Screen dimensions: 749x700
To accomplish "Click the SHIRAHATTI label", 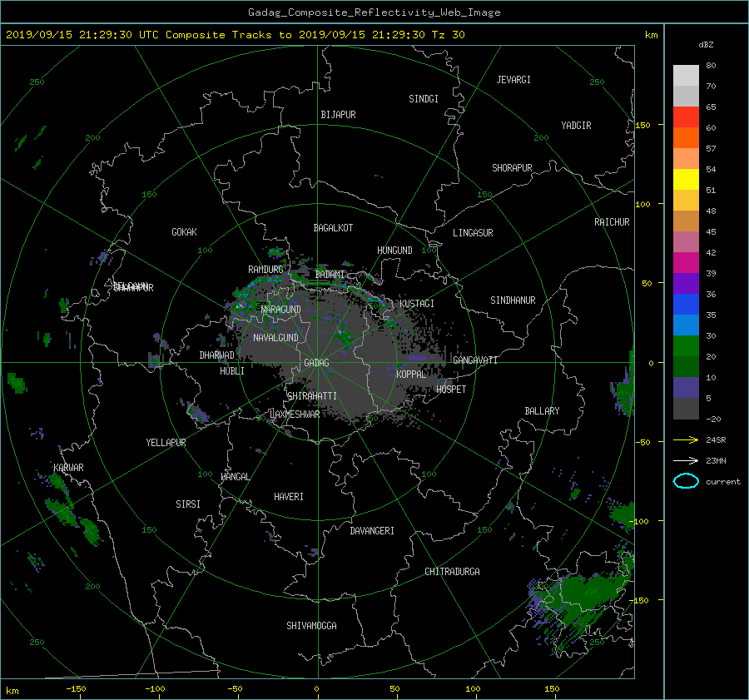I will click(x=312, y=396).
